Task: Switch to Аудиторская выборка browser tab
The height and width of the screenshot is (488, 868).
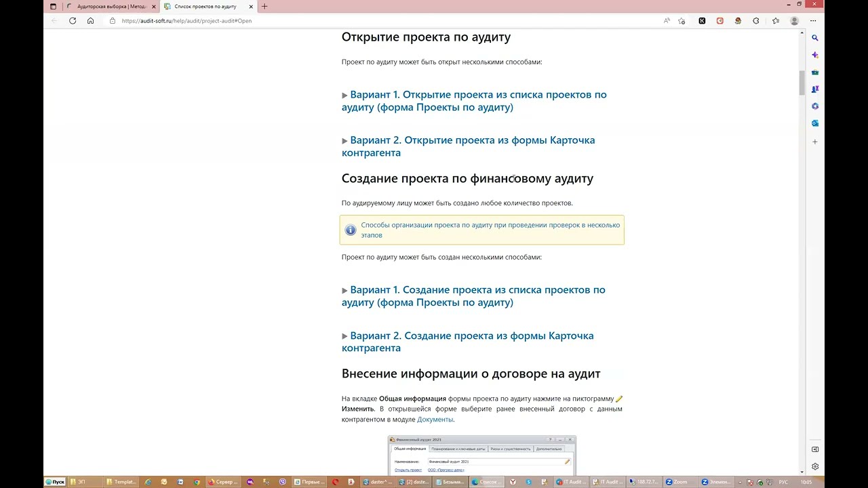Action: pos(111,7)
